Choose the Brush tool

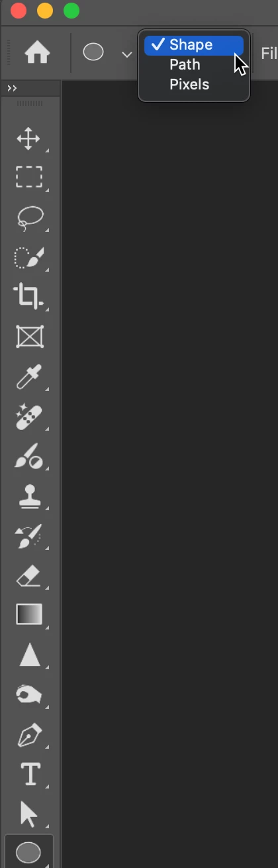coord(28,457)
